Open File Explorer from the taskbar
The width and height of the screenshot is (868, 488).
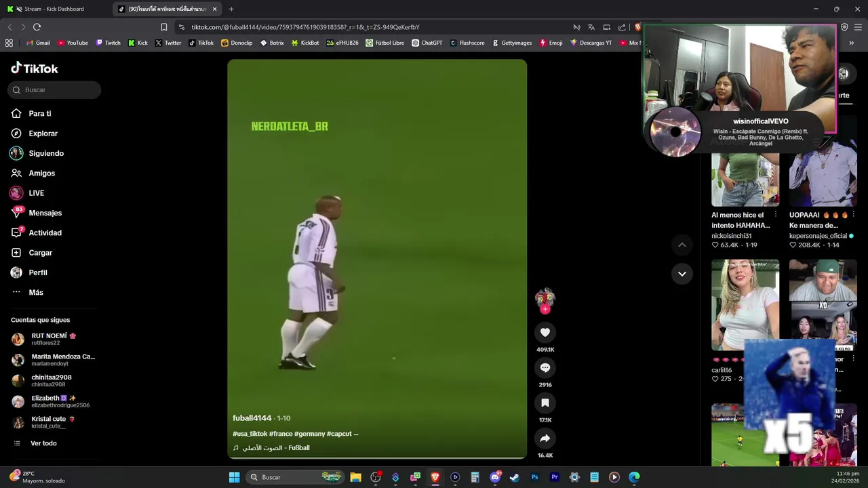point(355,477)
